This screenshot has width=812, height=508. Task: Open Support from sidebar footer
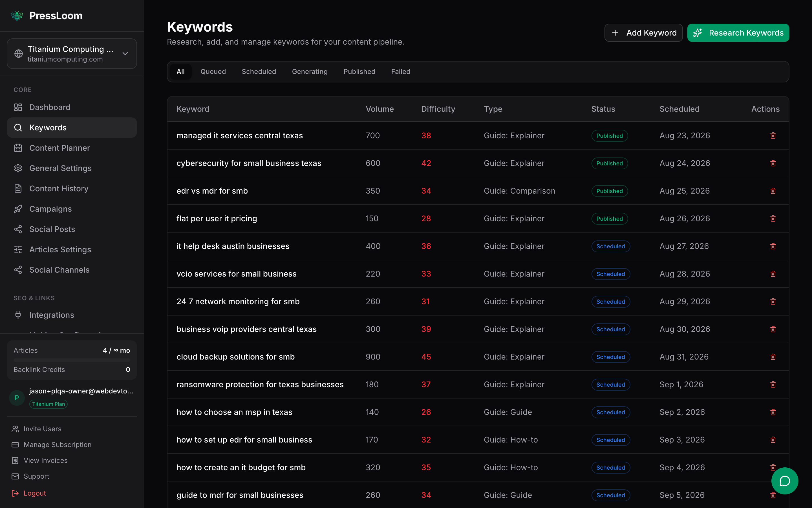pos(30,476)
